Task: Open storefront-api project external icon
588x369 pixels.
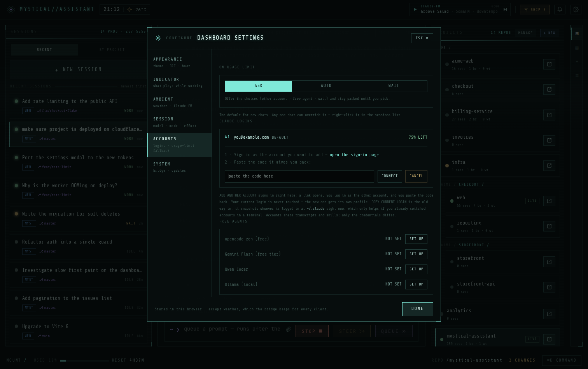Action: click(549, 287)
